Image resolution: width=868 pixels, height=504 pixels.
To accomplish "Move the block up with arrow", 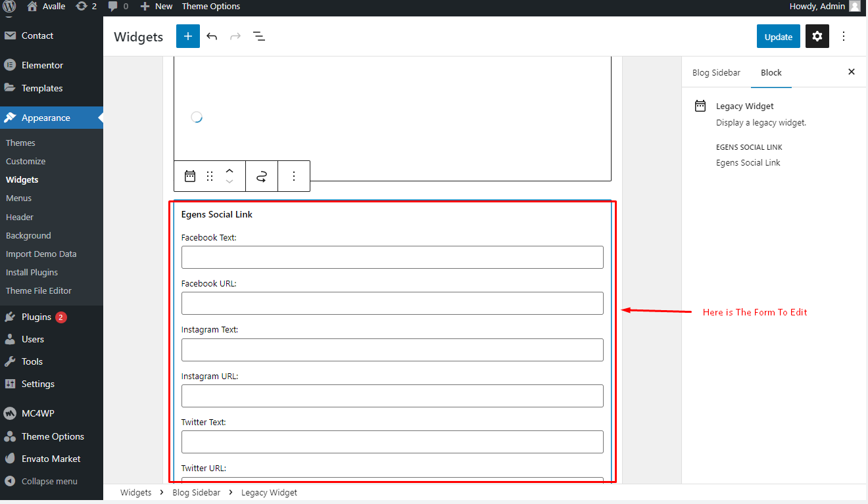I will tap(229, 170).
